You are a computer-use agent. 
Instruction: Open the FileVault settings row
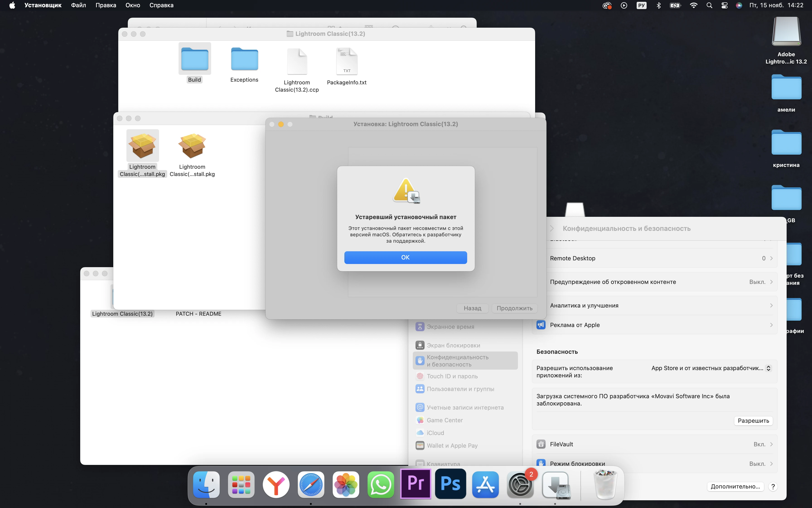654,444
